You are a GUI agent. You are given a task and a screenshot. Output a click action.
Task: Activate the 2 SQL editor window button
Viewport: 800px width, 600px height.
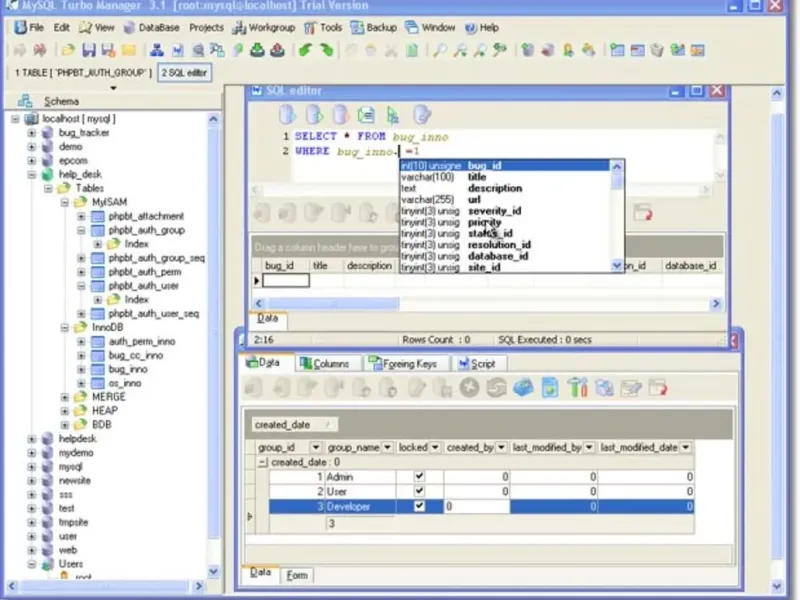pyautogui.click(x=184, y=72)
